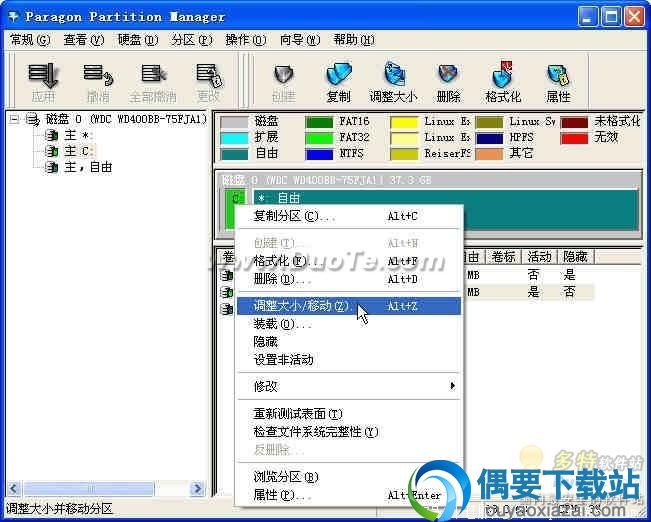Click the 活动 column header
Image resolution: width=651 pixels, height=522 pixels.
tap(539, 257)
